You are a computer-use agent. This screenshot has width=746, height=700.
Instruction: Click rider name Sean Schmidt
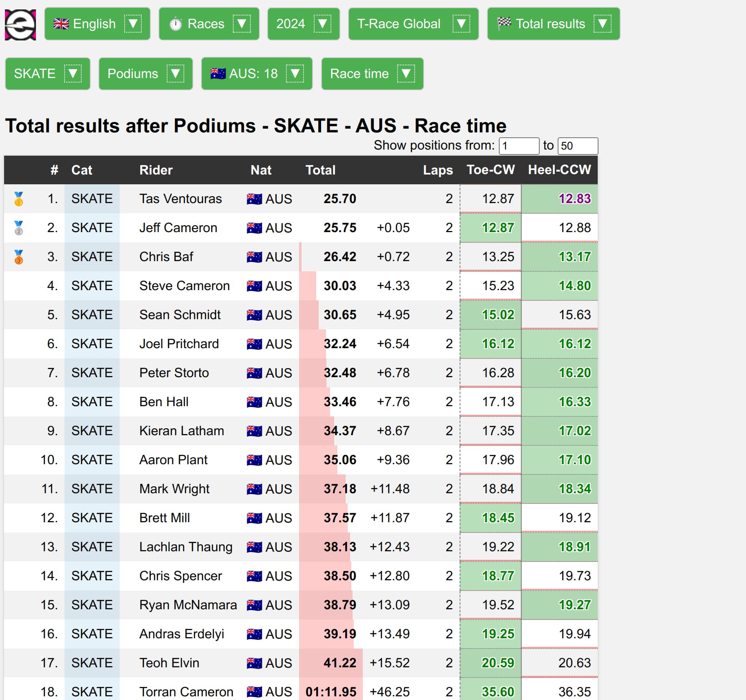[180, 315]
